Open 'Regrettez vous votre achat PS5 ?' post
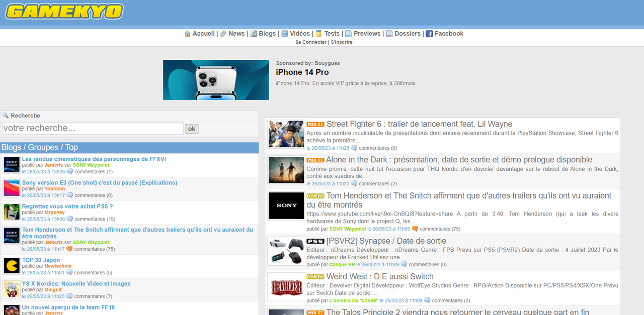 pos(67,206)
